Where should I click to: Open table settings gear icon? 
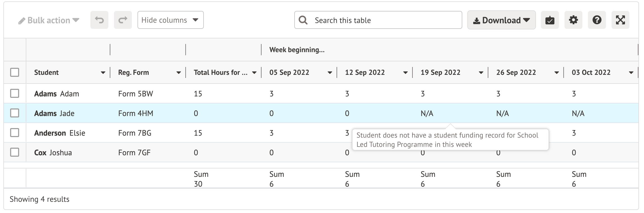(x=573, y=20)
